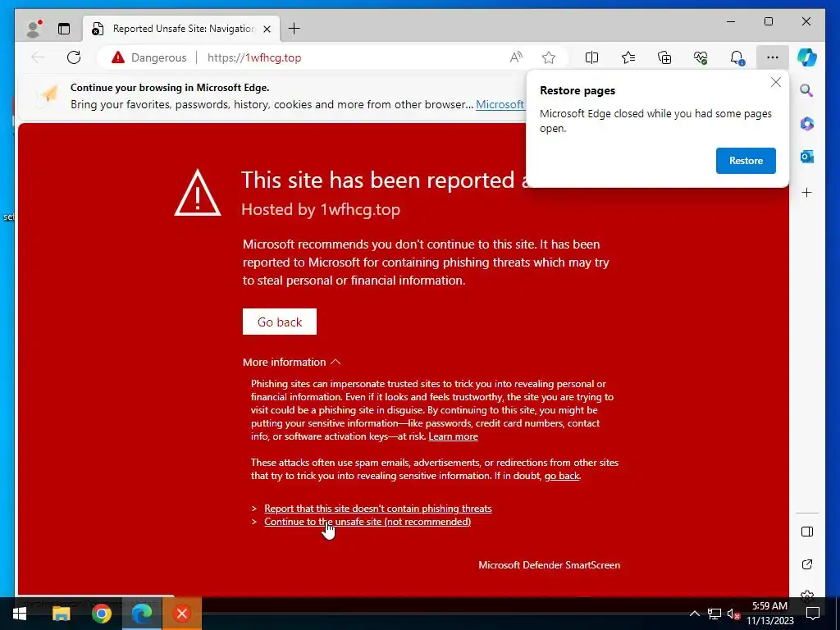This screenshot has width=840, height=630.
Task: Open the Copilot icon
Action: pos(807,57)
